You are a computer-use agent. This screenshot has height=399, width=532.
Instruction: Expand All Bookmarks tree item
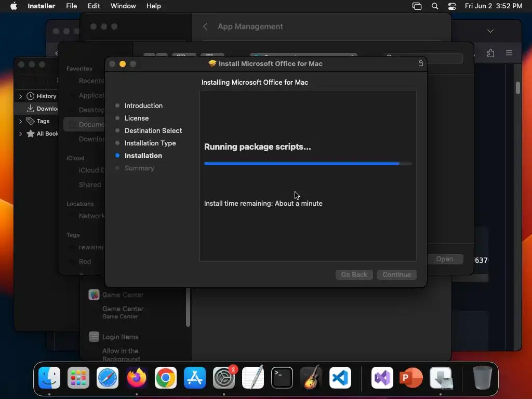click(x=20, y=134)
